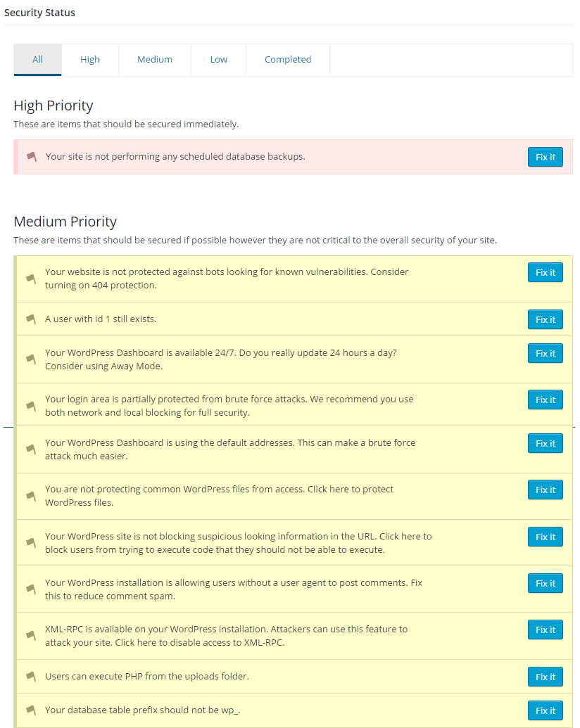Click Fix it for default Dashboard addresses

pos(546,444)
